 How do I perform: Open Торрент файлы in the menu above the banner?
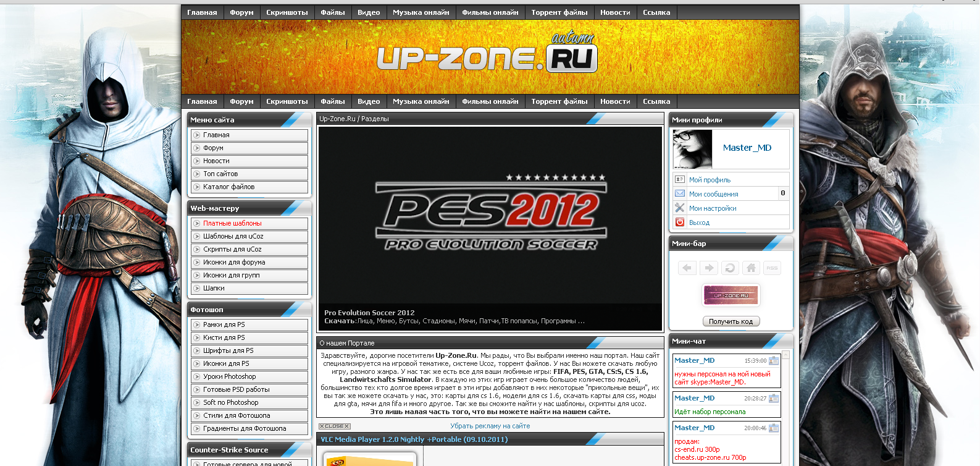(559, 12)
